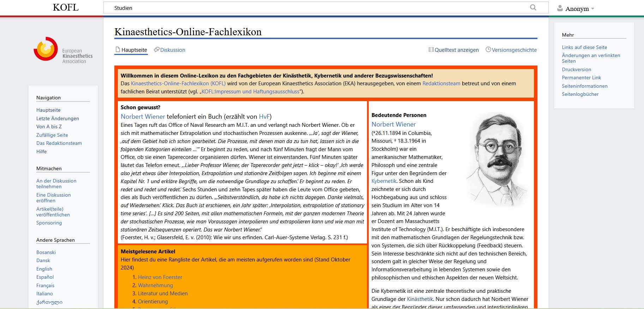Click Eine Diskussion eröffnen

pyautogui.click(x=53, y=198)
